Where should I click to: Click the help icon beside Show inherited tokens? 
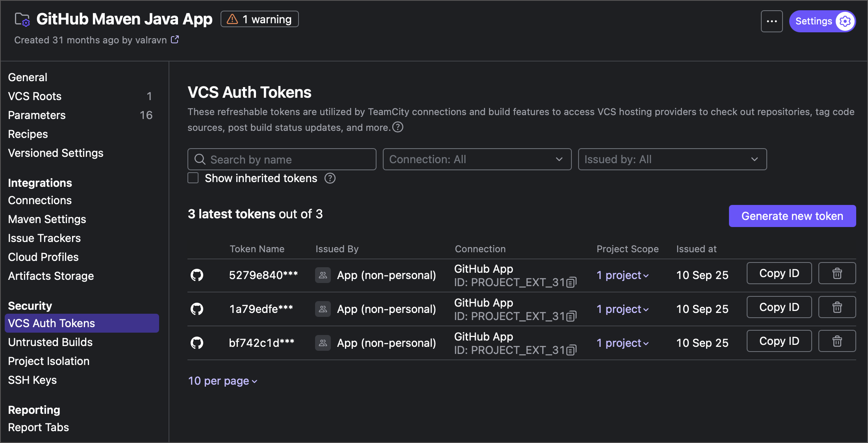coord(330,178)
